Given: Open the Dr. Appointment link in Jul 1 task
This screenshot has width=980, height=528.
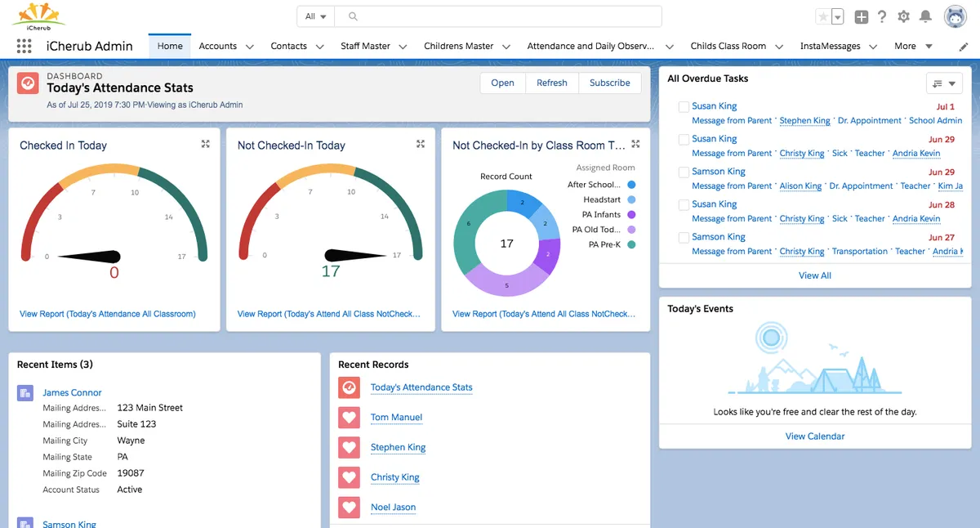Looking at the screenshot, I should coord(870,121).
